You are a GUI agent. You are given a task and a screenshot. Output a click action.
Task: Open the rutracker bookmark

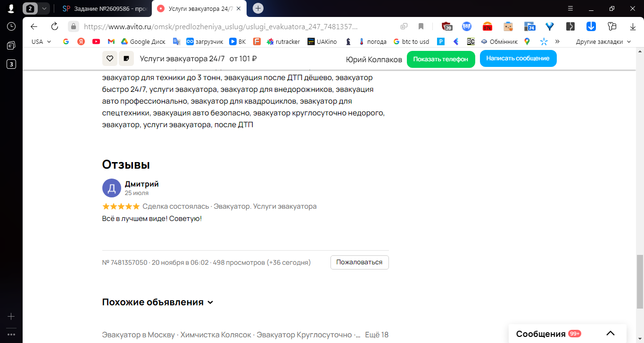[x=283, y=41]
